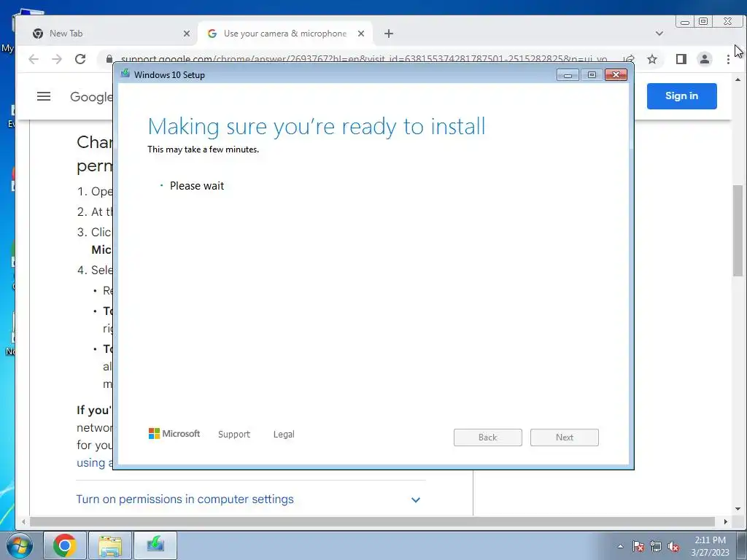
Task: Open Chrome tab search chevron
Action: tap(659, 34)
